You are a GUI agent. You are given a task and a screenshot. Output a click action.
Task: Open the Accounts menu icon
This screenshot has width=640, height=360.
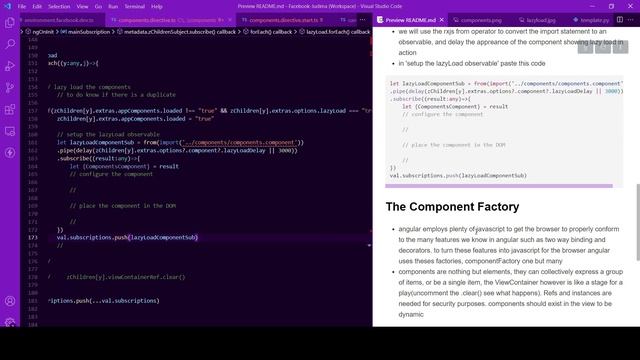[10, 301]
